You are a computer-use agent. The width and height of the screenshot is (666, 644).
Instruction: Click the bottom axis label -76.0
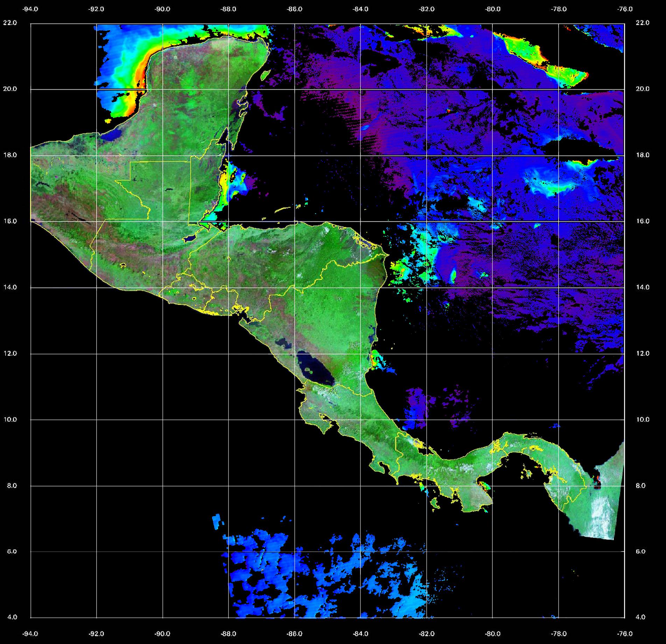[x=625, y=633]
